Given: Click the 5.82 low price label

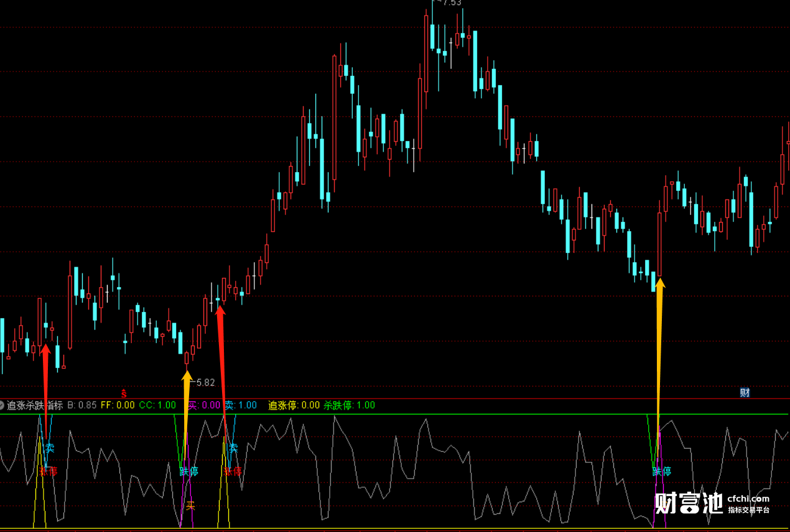Looking at the screenshot, I should (205, 383).
